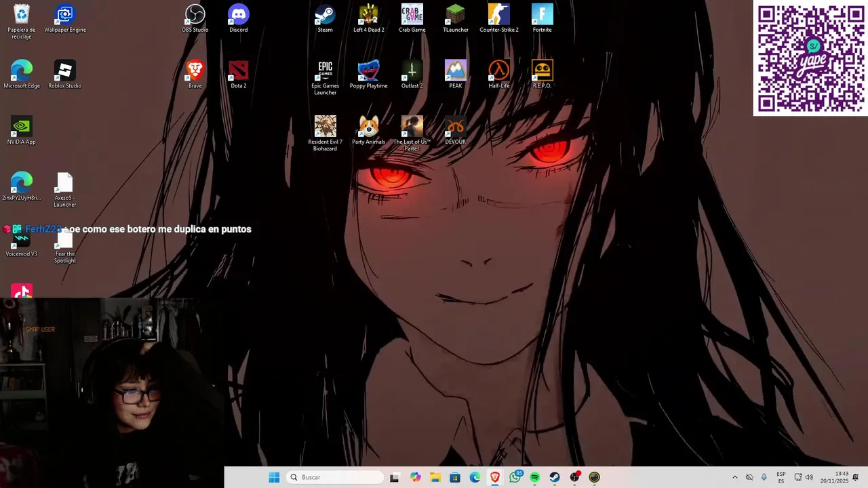The height and width of the screenshot is (488, 868).
Task: Select the Counter-Strike 2 shortcut
Action: (x=499, y=18)
